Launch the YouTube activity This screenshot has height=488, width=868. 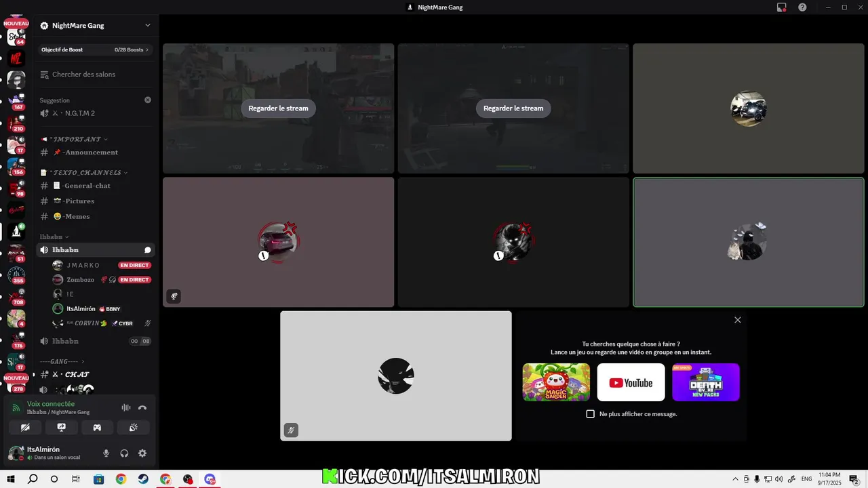tap(631, 382)
